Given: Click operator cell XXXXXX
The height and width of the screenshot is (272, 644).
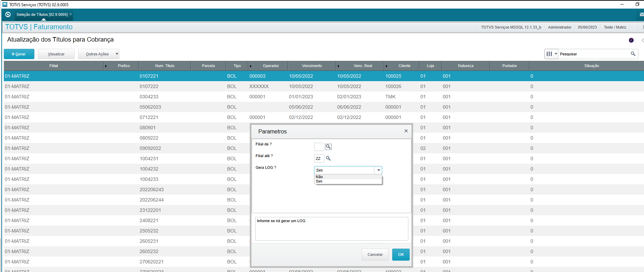Looking at the screenshot, I should [x=259, y=86].
